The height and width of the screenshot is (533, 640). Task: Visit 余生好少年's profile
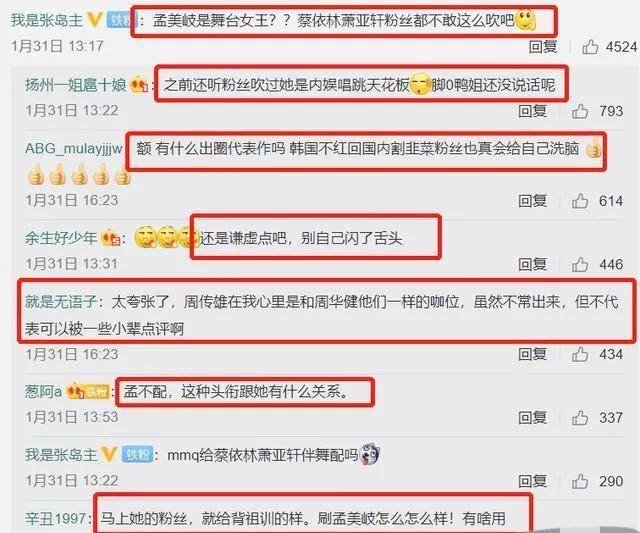tap(61, 238)
